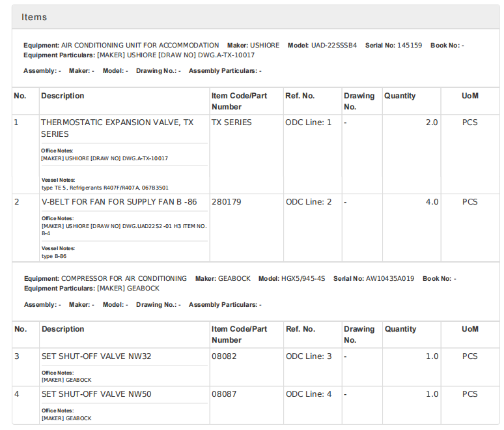
Task: Click serial number 145159 text
Action: click(408, 46)
